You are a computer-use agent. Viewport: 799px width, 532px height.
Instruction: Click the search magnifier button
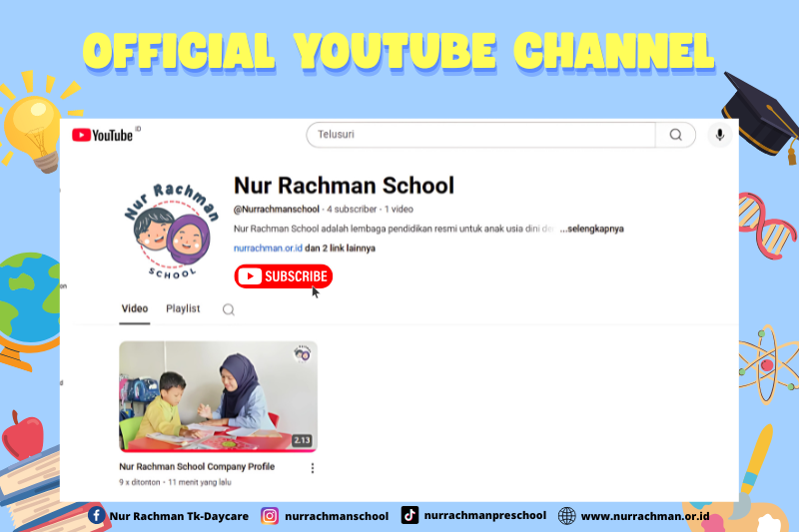click(x=675, y=135)
